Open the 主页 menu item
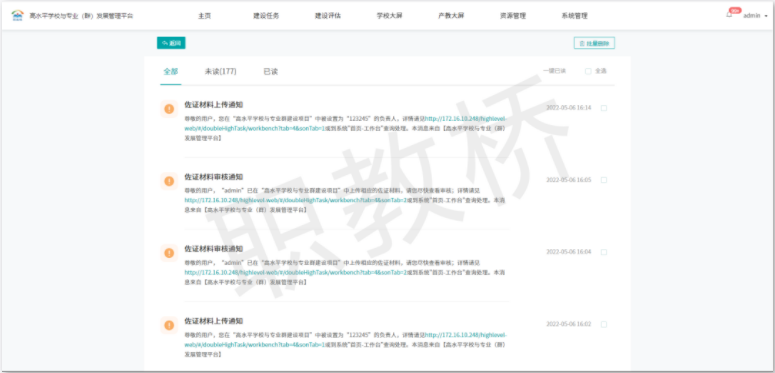This screenshot has width=775, height=373. click(205, 16)
